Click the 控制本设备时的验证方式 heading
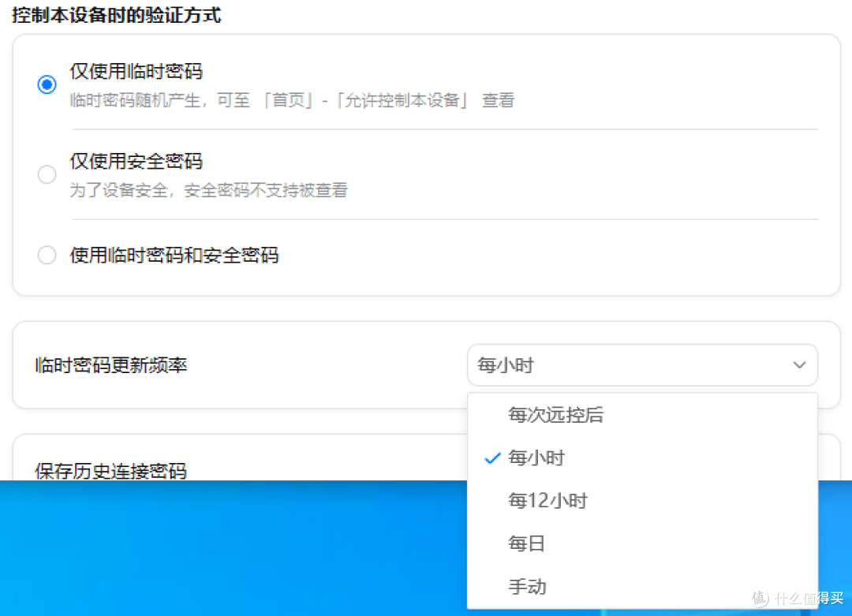Image resolution: width=852 pixels, height=616 pixels. (117, 15)
